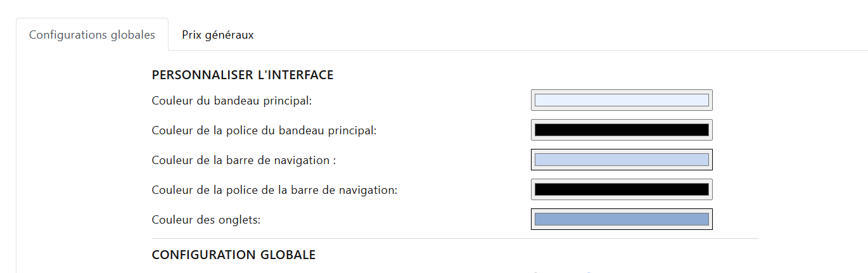Pick the navigation bar font color swatch
Viewport: 868px width, 273px height.
pos(622,189)
